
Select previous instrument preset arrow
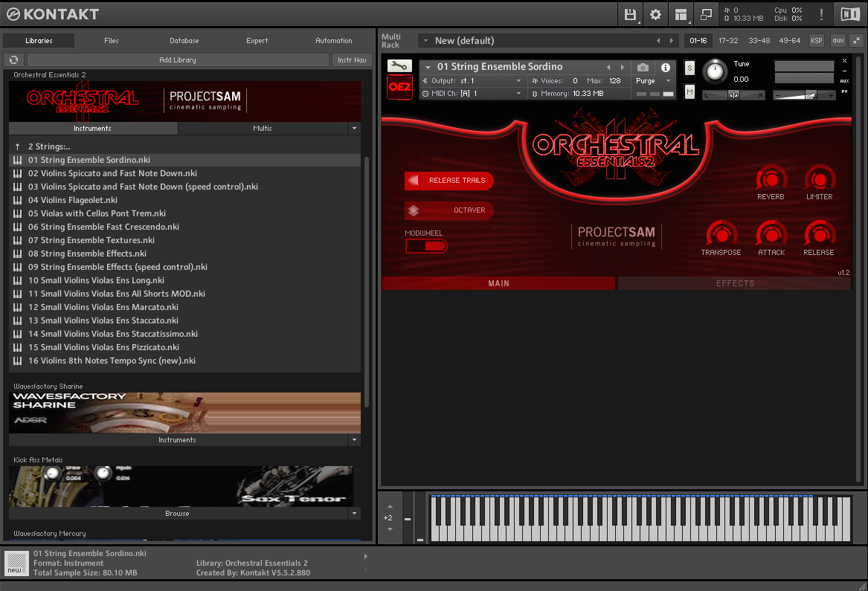point(608,67)
